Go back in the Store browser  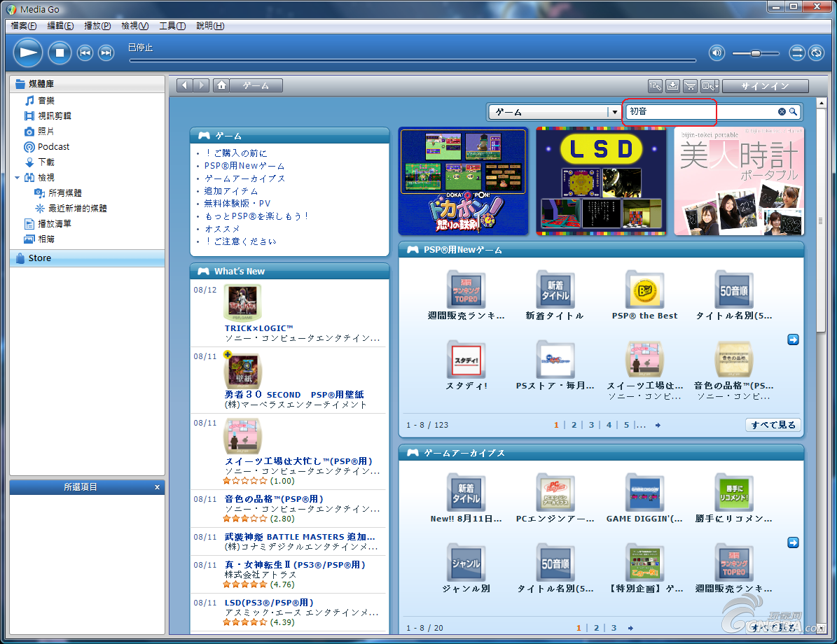(x=184, y=85)
